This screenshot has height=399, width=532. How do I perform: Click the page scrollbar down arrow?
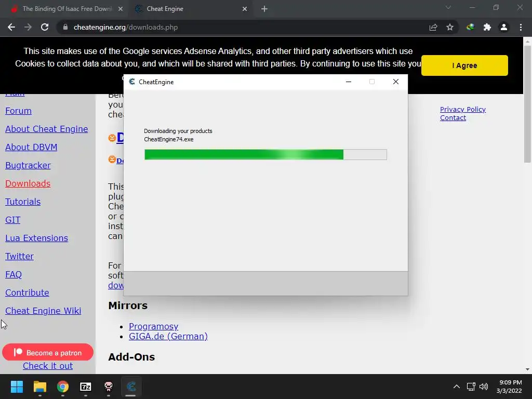click(527, 369)
